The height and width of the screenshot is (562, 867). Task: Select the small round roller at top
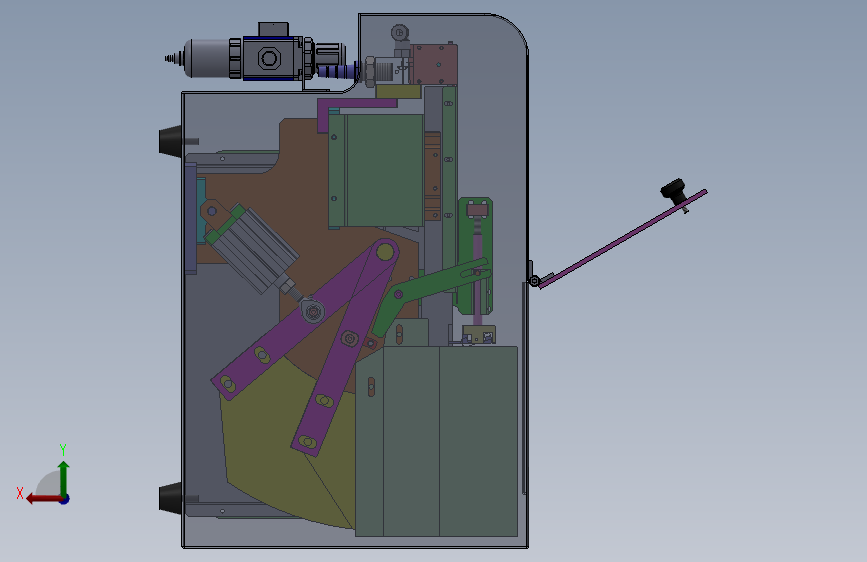399,33
